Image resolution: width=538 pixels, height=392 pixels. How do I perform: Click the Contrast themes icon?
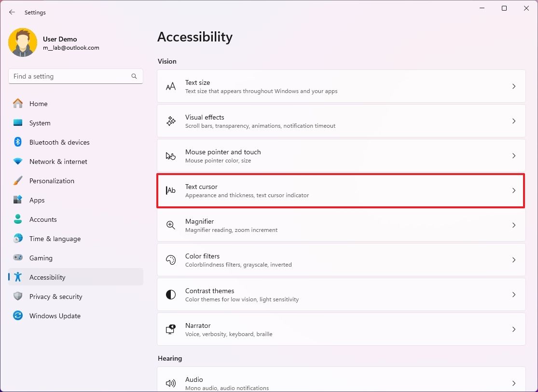171,295
